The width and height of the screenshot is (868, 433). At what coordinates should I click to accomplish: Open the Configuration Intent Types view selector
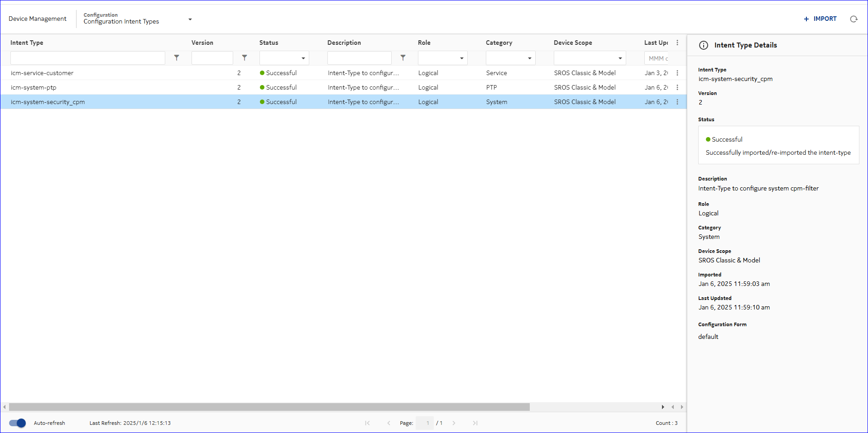pyautogui.click(x=190, y=19)
